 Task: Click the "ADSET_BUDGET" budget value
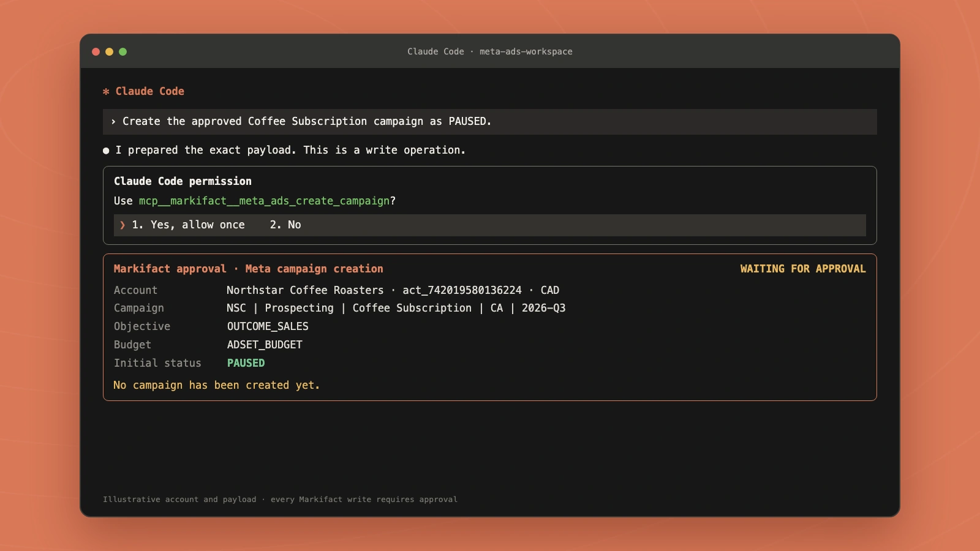click(x=265, y=345)
